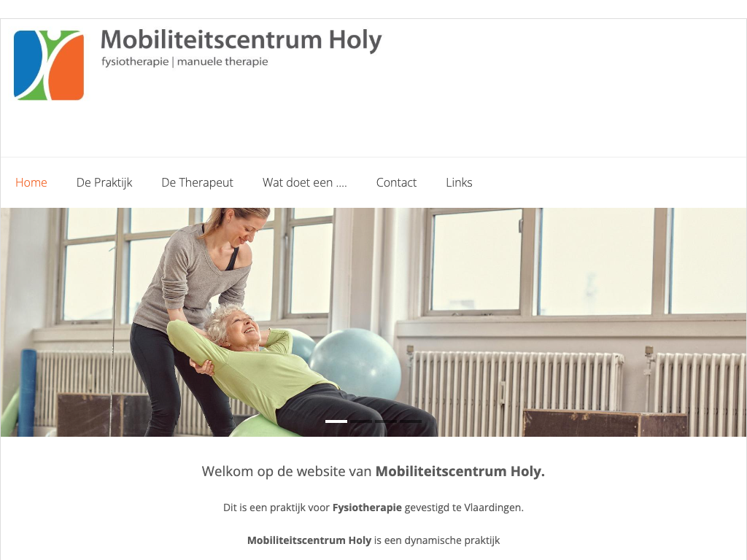Image resolution: width=747 pixels, height=560 pixels.
Task: Go to the Home menu item
Action: click(x=31, y=182)
